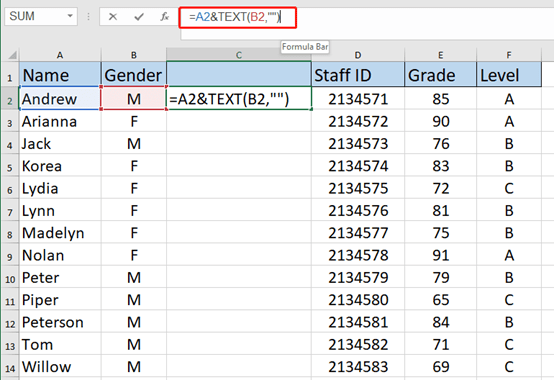Screen dimensions: 554x380
Task: Click Staff ID 2134580
Action: pos(358,300)
